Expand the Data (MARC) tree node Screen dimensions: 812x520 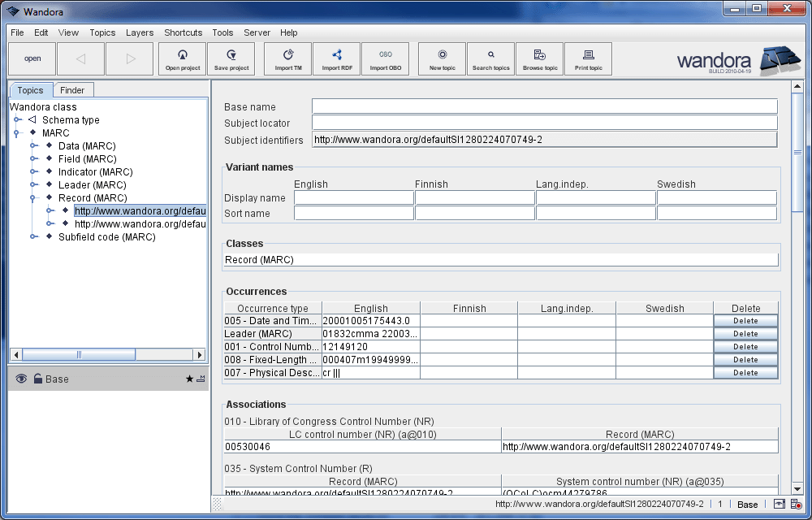click(x=34, y=145)
